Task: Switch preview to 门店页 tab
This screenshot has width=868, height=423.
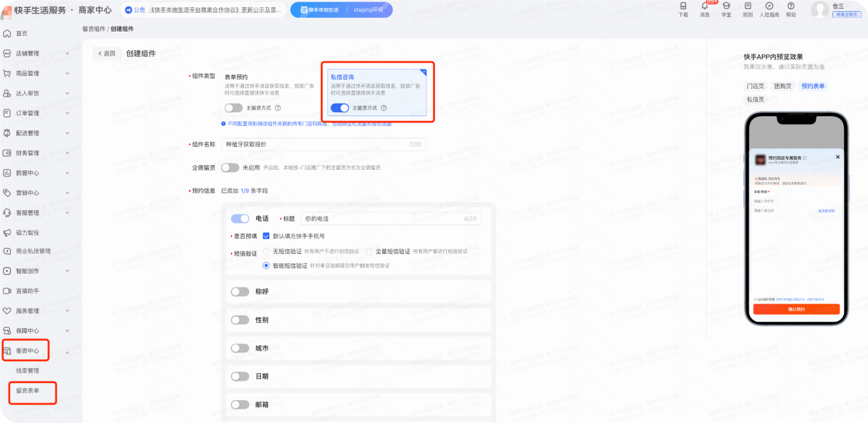Action: pyautogui.click(x=755, y=86)
